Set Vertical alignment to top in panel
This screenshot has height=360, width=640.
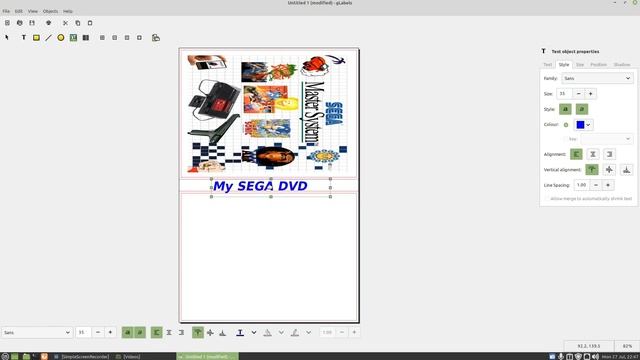click(x=592, y=169)
